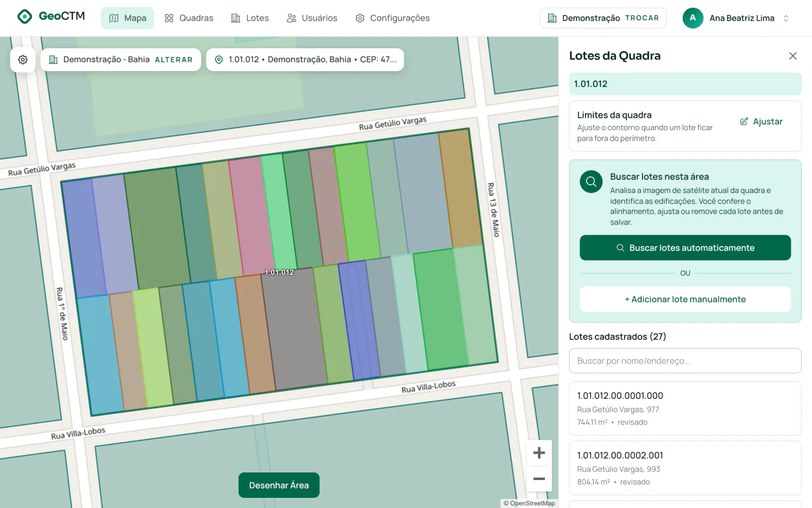
Task: Focus the Buscar por nome/endereço field
Action: click(685, 361)
